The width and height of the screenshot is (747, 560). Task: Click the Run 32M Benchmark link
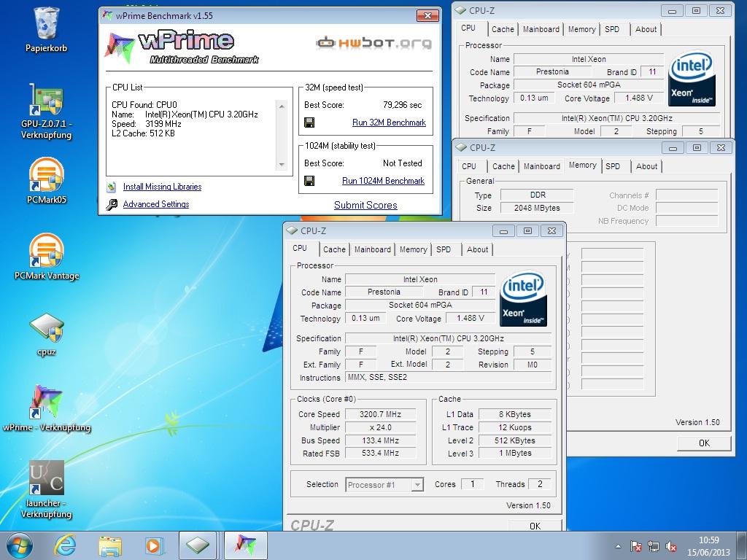tap(389, 122)
